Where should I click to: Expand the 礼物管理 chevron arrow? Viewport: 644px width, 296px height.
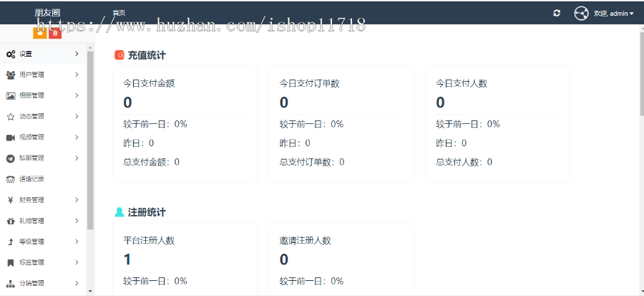point(77,221)
